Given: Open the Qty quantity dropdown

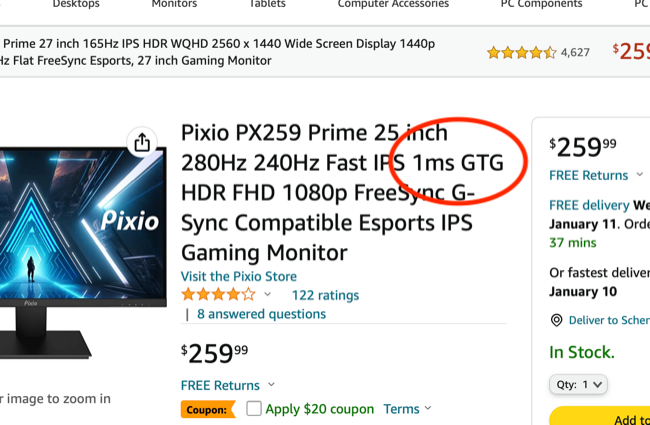Looking at the screenshot, I should coord(578,384).
